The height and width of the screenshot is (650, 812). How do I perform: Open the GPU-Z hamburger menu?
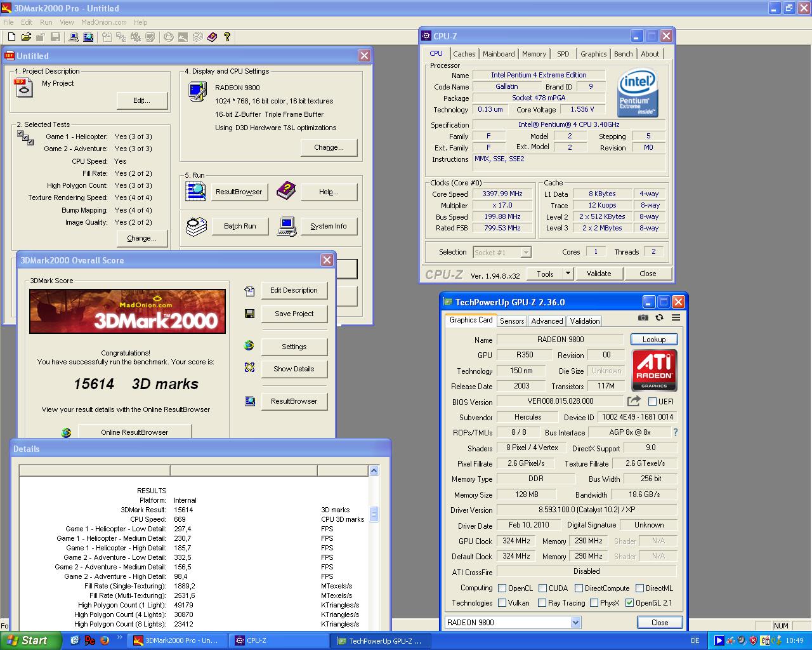click(676, 317)
